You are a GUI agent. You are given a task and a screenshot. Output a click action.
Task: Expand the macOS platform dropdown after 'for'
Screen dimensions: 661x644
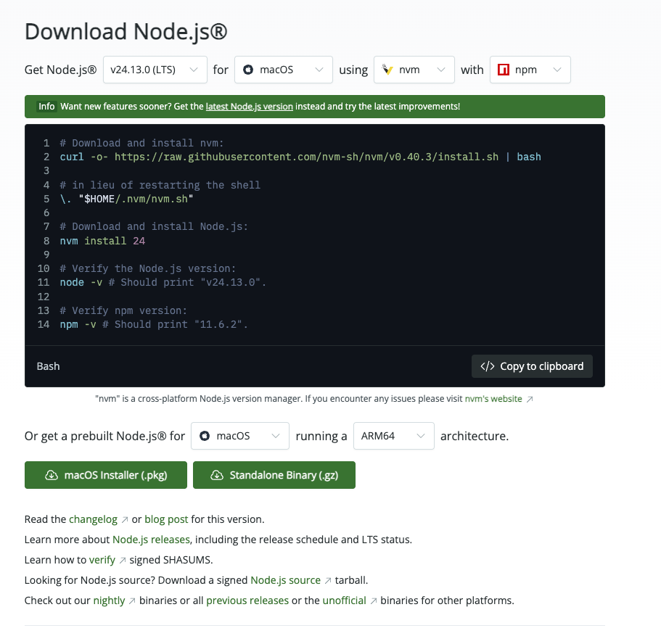(x=283, y=70)
